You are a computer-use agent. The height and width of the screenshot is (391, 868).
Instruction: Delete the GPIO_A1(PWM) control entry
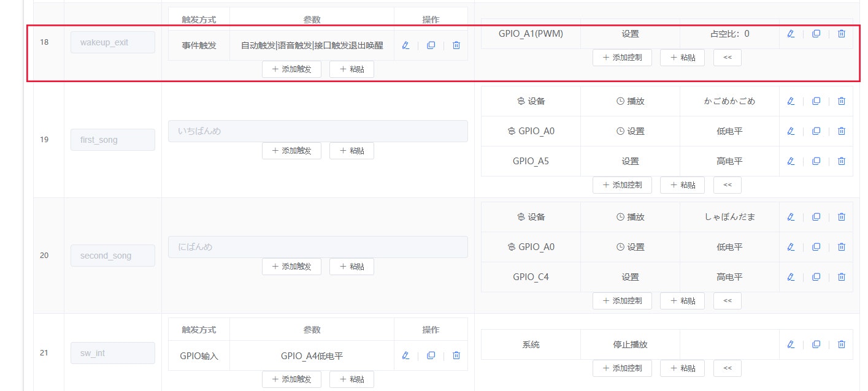click(842, 34)
